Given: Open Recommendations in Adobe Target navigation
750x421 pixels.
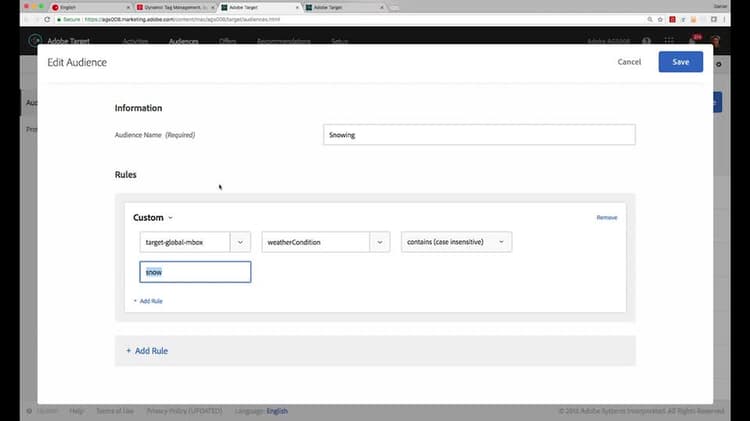Looking at the screenshot, I should 284,41.
